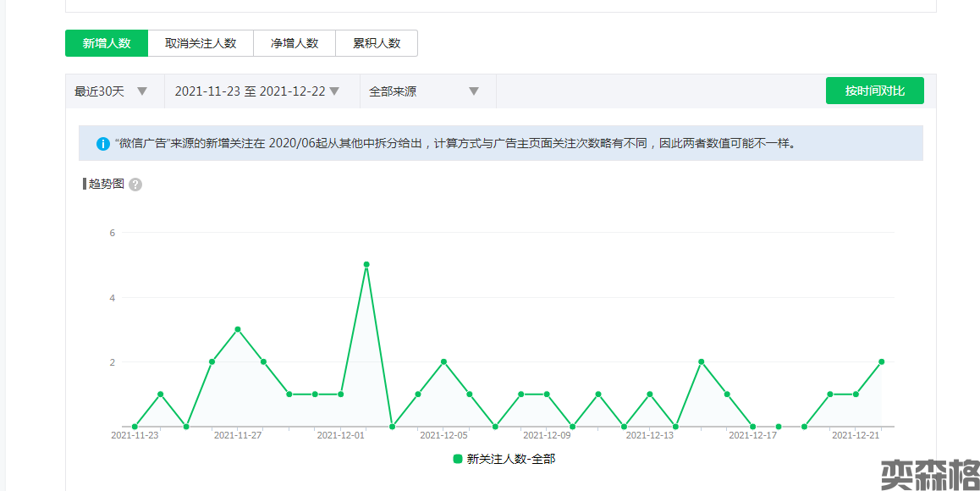The image size is (980, 491).
Task: Open the 2021-11-23 至 2021-12-22 date picker
Action: click(256, 91)
